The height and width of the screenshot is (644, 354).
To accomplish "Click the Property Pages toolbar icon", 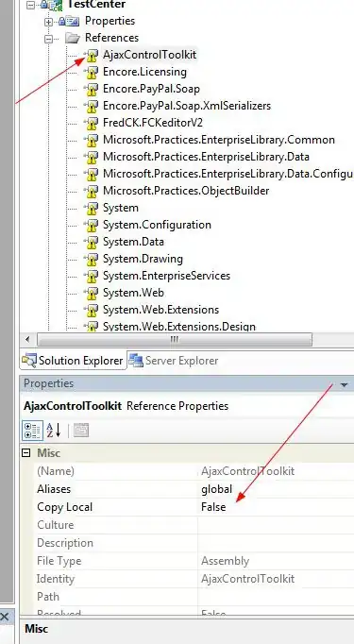I will click(81, 430).
